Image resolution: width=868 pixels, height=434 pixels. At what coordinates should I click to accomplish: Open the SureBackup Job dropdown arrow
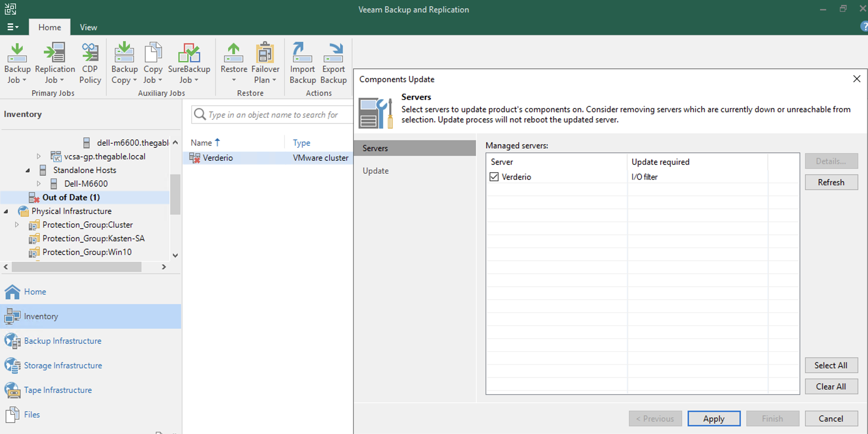pos(196,80)
